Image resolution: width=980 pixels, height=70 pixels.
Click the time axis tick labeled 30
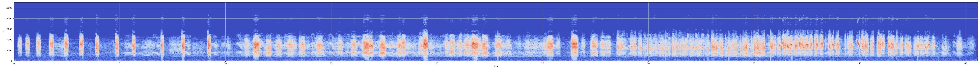pyautogui.click(x=648, y=63)
